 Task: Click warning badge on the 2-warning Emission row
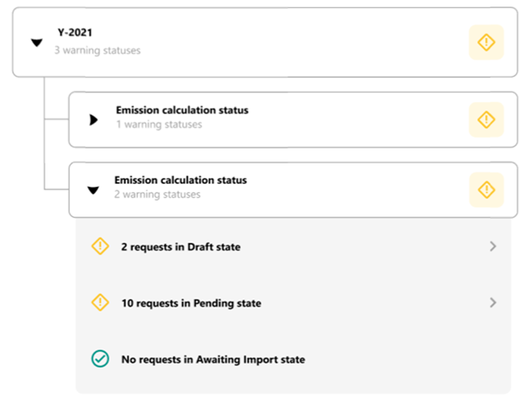click(x=486, y=190)
